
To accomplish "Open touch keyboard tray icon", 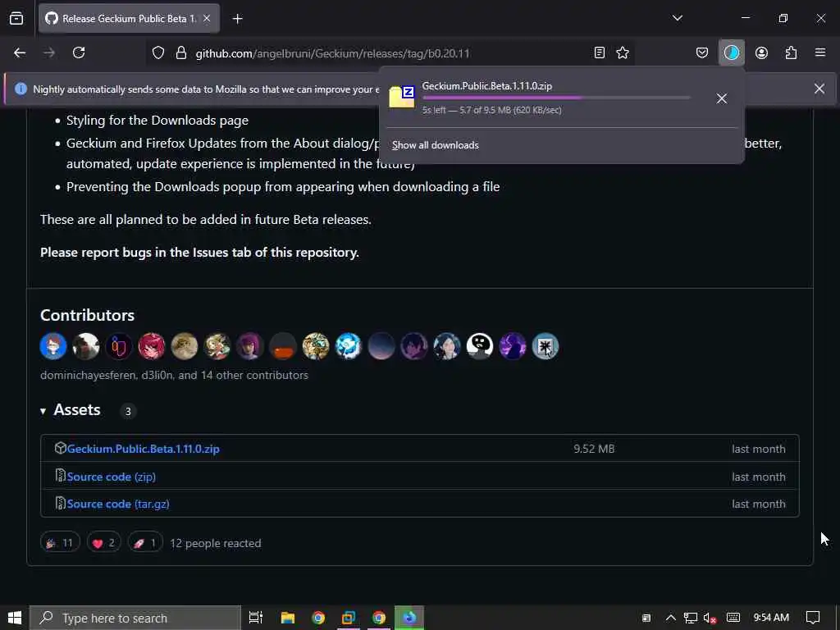I will [733, 618].
